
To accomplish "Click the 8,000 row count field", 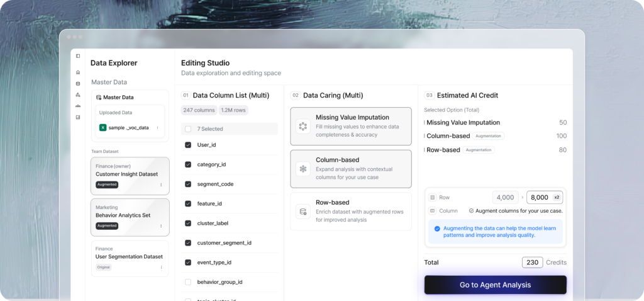I will point(539,197).
